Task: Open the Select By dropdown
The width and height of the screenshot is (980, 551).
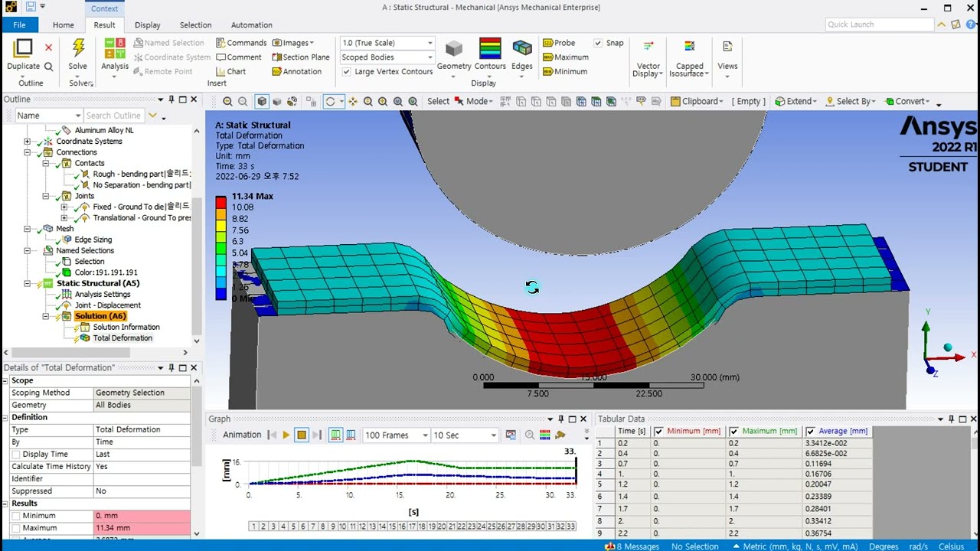Action: pos(851,101)
